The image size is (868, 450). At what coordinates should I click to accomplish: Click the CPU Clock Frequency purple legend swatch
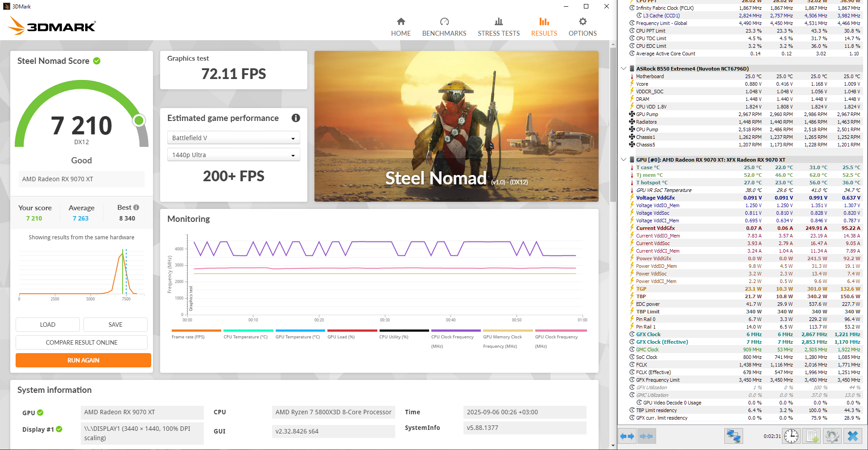[x=456, y=331]
